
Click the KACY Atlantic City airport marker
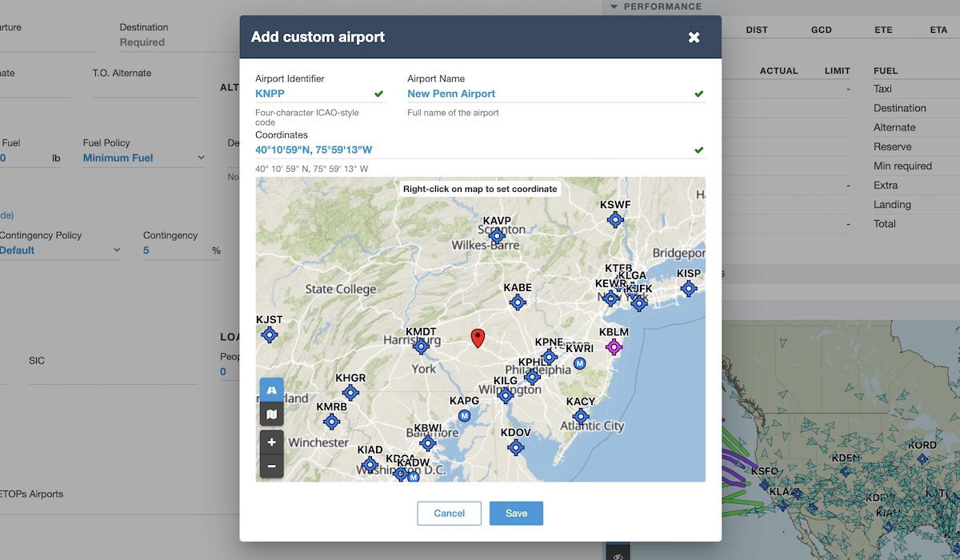pyautogui.click(x=581, y=416)
